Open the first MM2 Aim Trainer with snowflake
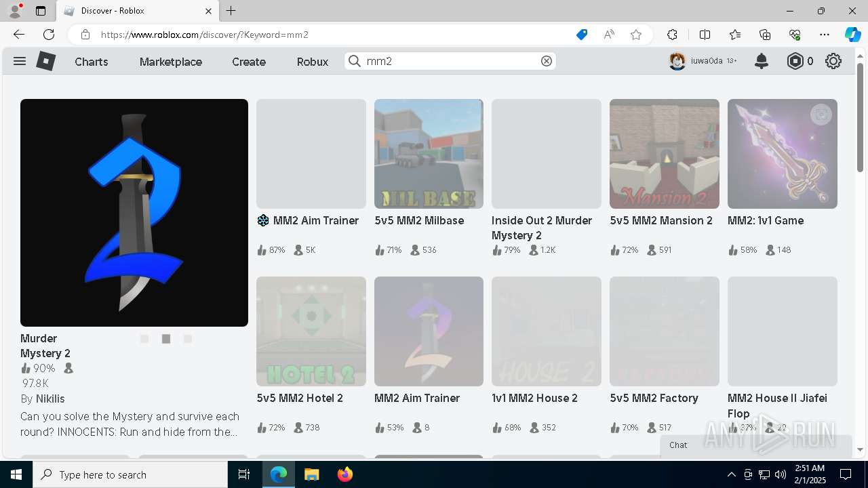The height and width of the screenshot is (488, 868). (311, 154)
